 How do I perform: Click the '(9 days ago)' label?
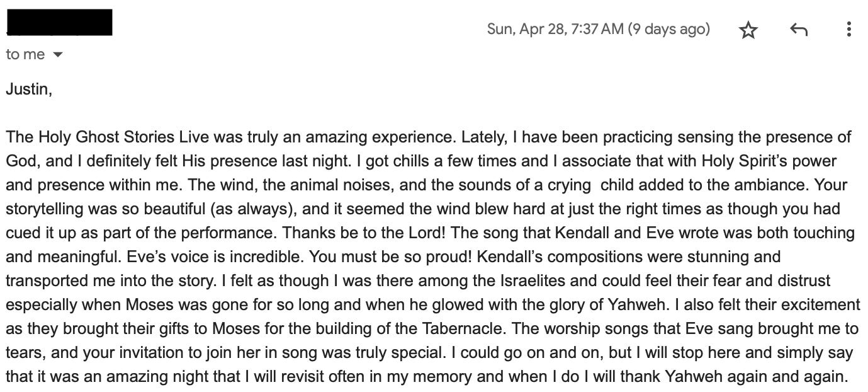point(669,29)
